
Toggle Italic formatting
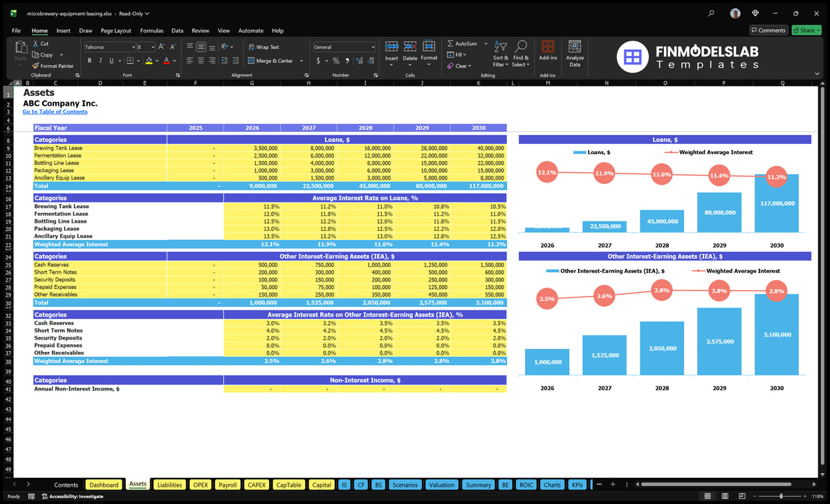point(100,61)
